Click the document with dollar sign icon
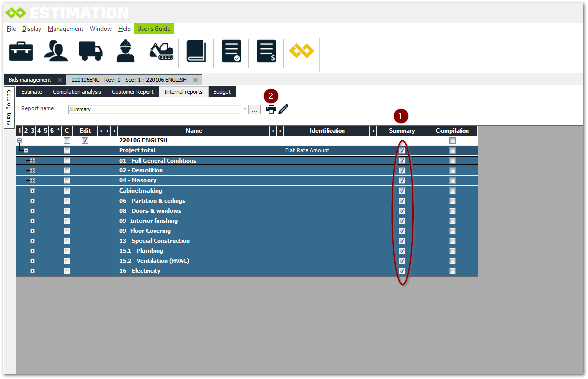This screenshot has height=379, width=588. pos(266,51)
